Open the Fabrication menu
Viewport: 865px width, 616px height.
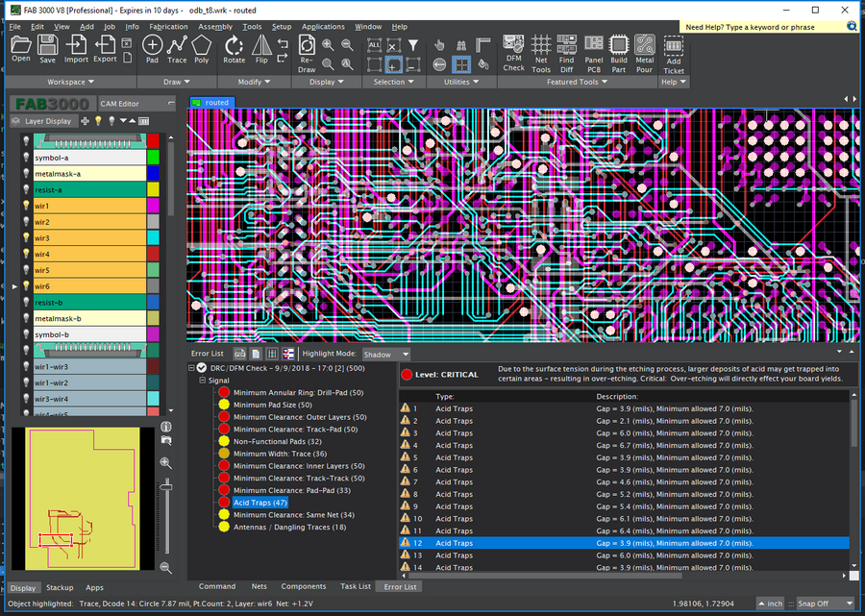pos(169,27)
